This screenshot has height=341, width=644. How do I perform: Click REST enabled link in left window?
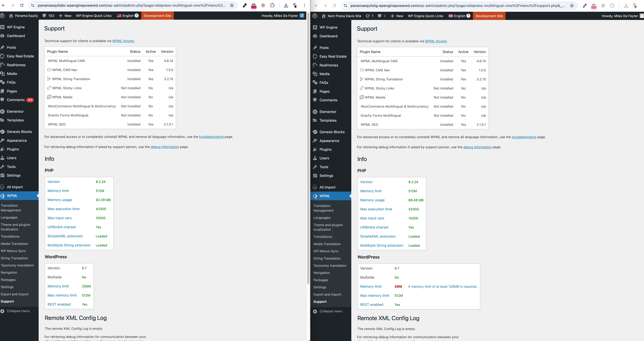coord(59,304)
